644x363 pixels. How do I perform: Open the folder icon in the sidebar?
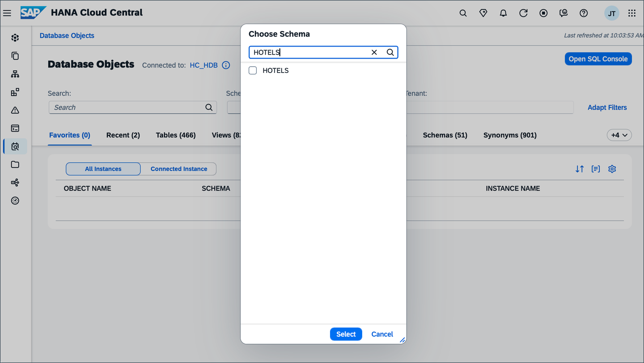[15, 164]
